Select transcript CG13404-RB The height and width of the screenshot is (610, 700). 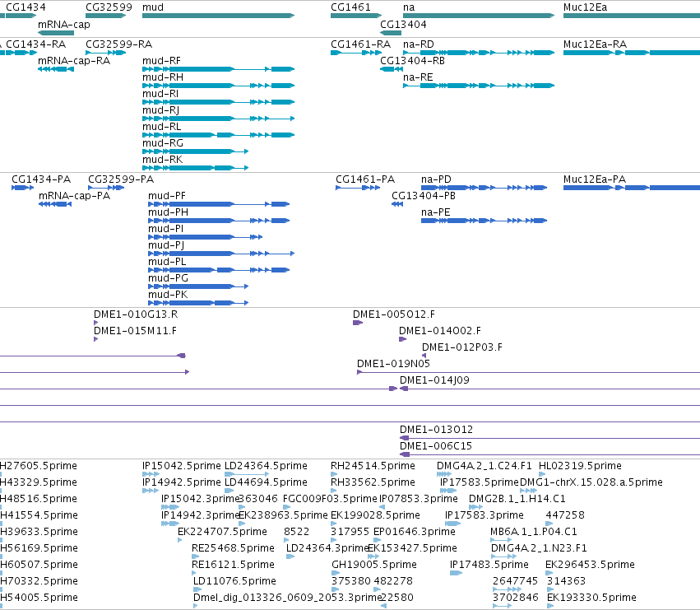[392, 69]
